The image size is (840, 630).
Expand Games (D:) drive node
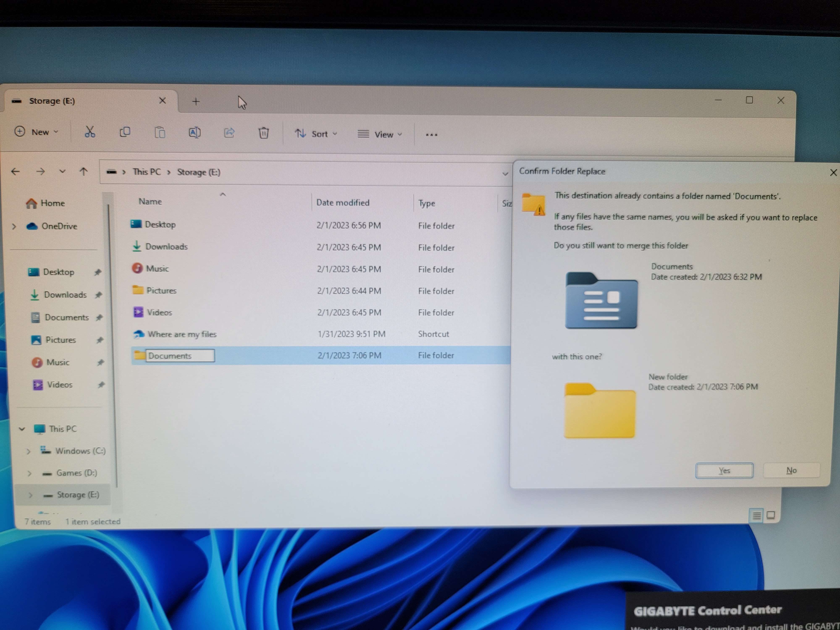pyautogui.click(x=29, y=473)
